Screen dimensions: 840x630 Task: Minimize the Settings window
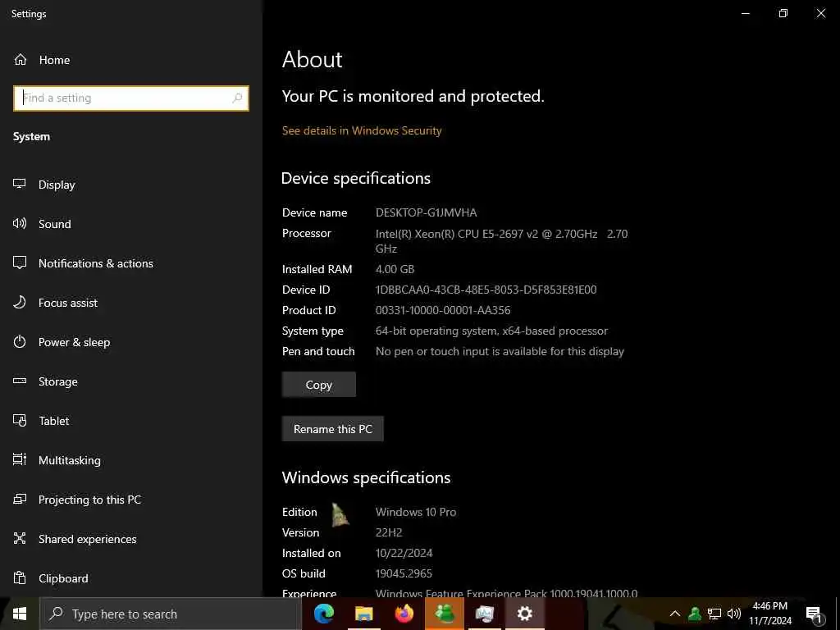point(745,13)
